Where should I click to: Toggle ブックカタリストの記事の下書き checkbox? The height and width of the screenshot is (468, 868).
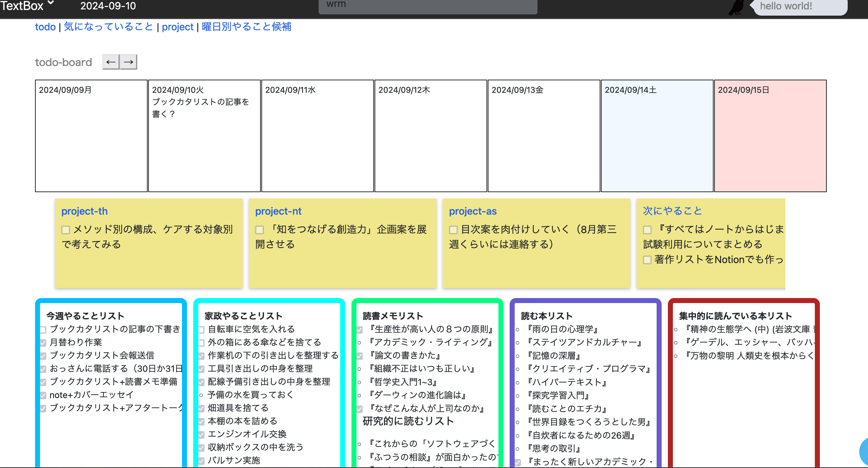(43, 330)
